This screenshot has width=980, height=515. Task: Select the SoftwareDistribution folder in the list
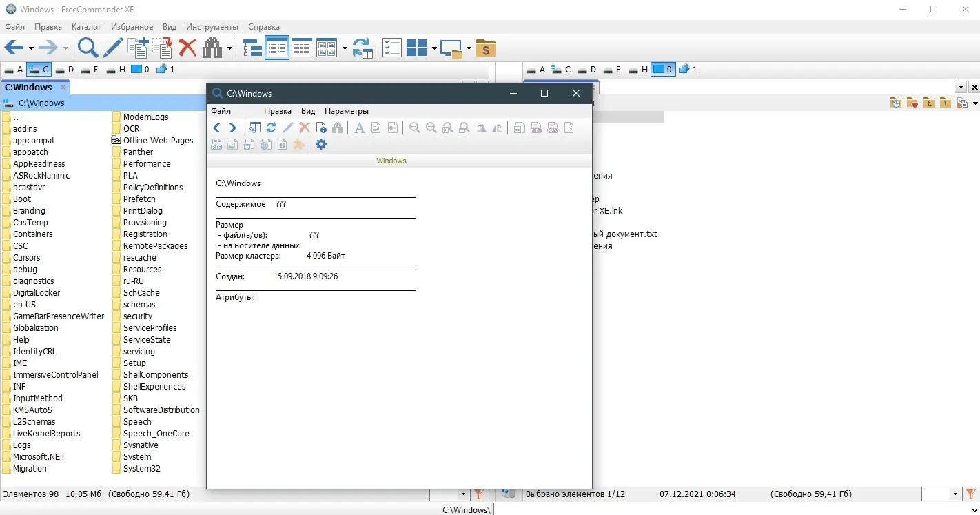(x=156, y=410)
